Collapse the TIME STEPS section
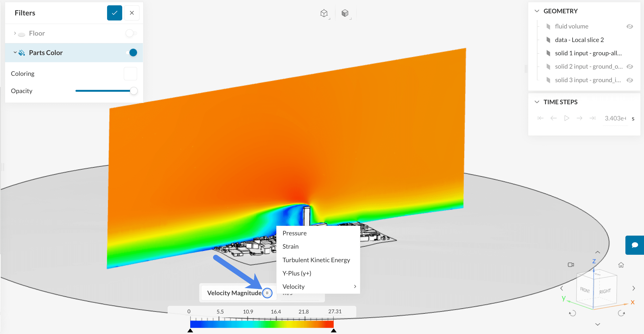The width and height of the screenshot is (644, 334). tap(537, 102)
